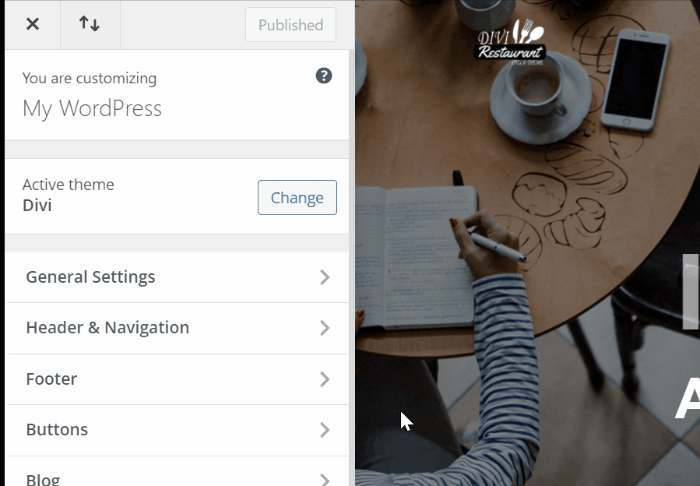Click the Published button
This screenshot has height=486, width=700.
(x=291, y=25)
